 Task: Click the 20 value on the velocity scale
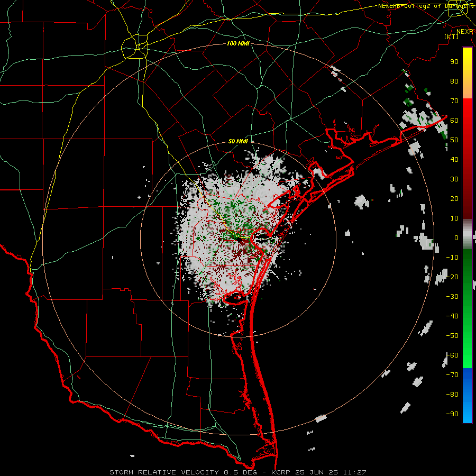point(454,199)
